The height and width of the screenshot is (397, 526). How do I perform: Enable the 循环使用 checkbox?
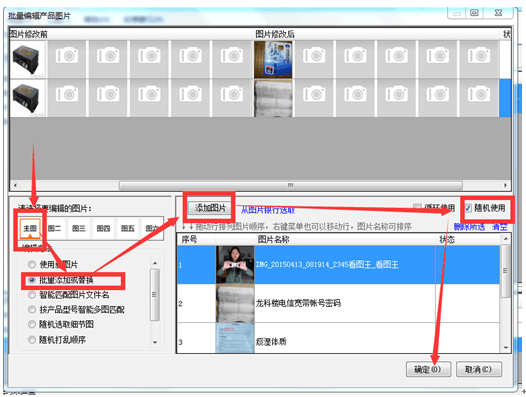point(417,207)
